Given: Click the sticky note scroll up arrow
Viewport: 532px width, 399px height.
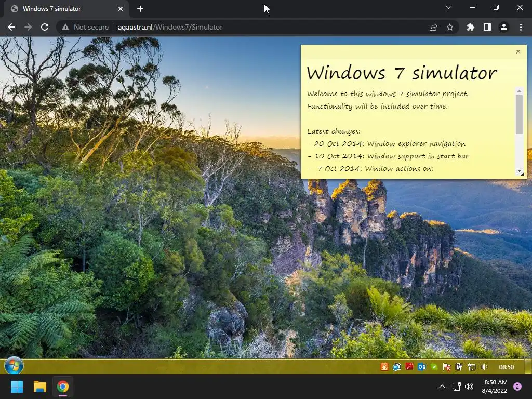Looking at the screenshot, I should 519,91.
